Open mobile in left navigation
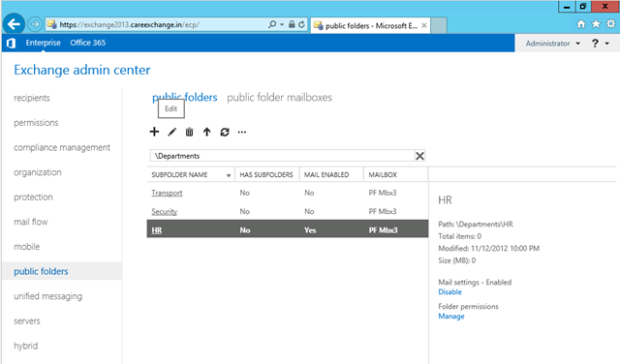 (x=27, y=247)
